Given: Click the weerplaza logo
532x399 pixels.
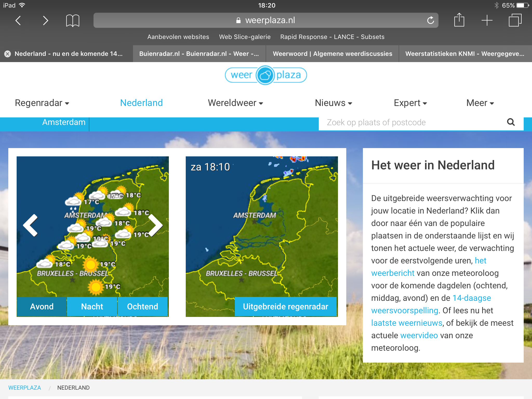Looking at the screenshot, I should (x=266, y=75).
